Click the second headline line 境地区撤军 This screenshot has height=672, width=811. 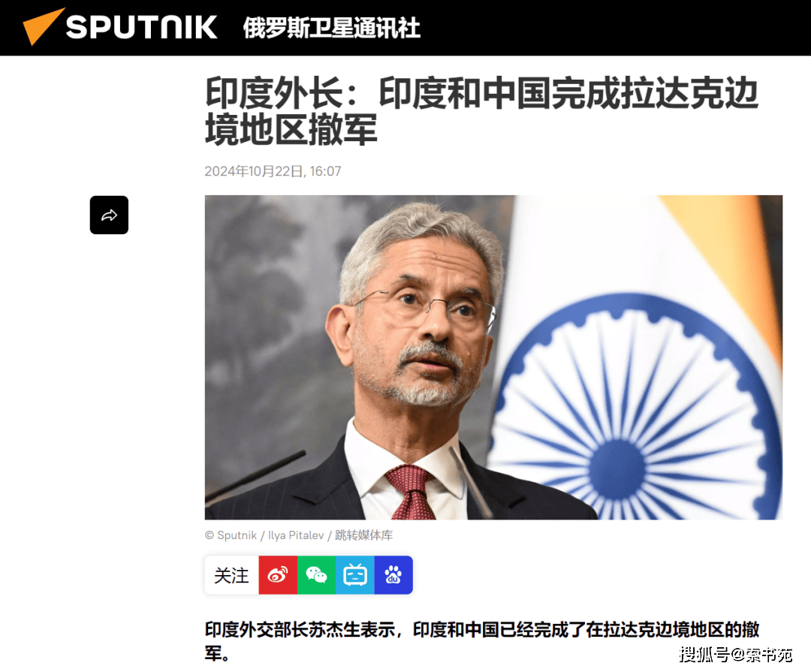point(291,130)
